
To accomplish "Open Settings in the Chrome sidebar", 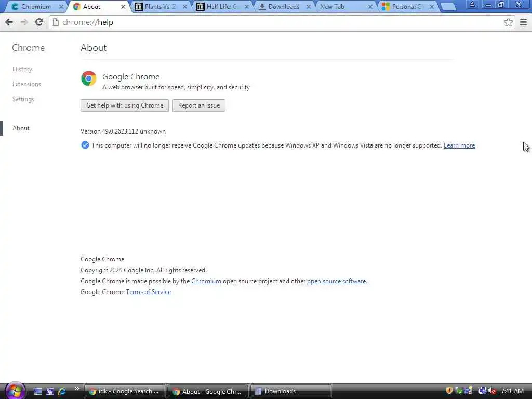I will (x=23, y=99).
